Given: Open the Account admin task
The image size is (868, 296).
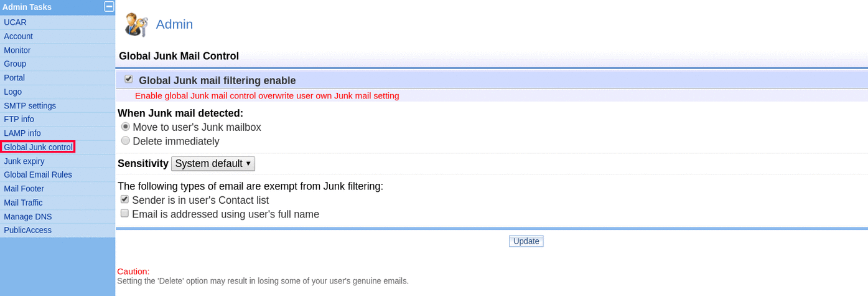Looking at the screenshot, I should click(18, 36).
